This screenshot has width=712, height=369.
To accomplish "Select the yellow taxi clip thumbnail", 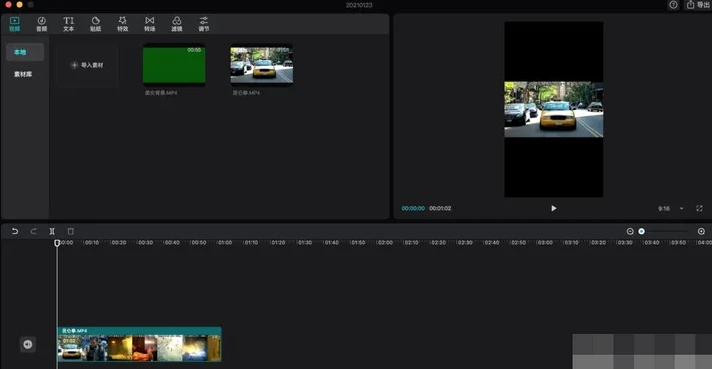I will (x=262, y=65).
